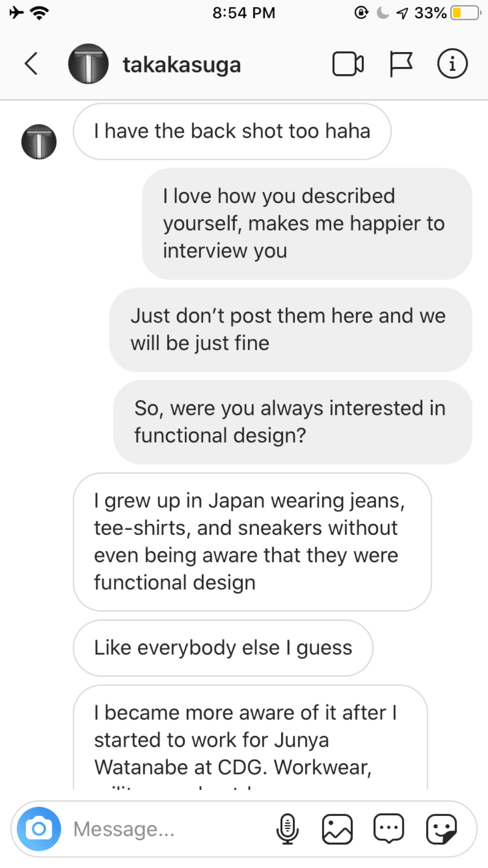Tap the back arrow to leave chat
488x868 pixels.
31,64
